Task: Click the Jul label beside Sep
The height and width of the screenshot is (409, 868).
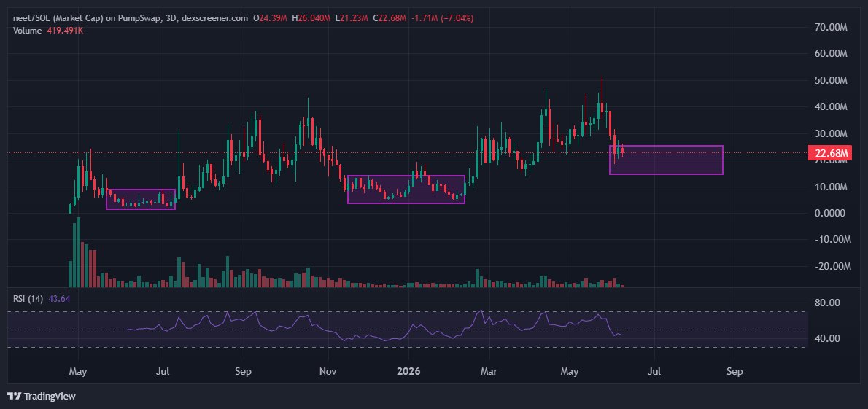Action: [x=163, y=371]
